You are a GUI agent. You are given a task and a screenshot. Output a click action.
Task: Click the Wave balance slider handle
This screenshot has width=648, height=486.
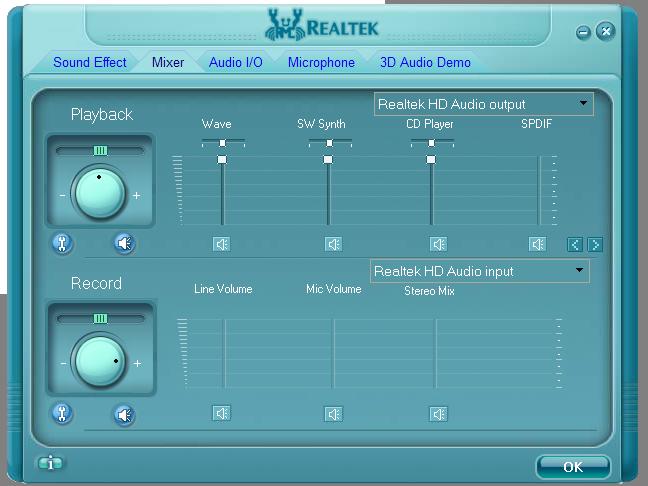pyautogui.click(x=222, y=143)
